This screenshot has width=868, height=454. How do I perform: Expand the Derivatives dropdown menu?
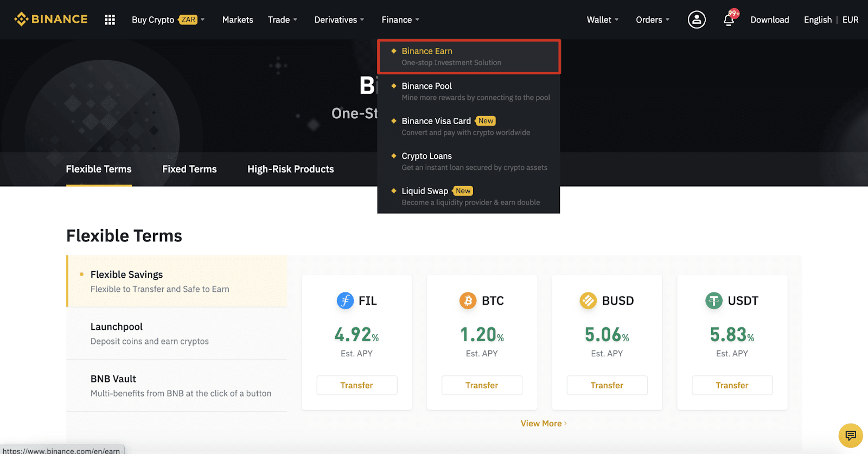point(340,20)
